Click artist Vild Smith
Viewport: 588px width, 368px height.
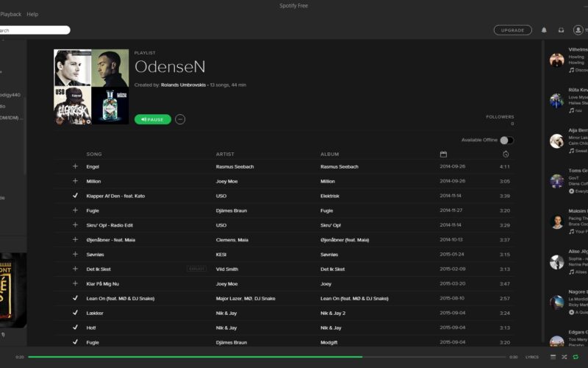coord(227,269)
